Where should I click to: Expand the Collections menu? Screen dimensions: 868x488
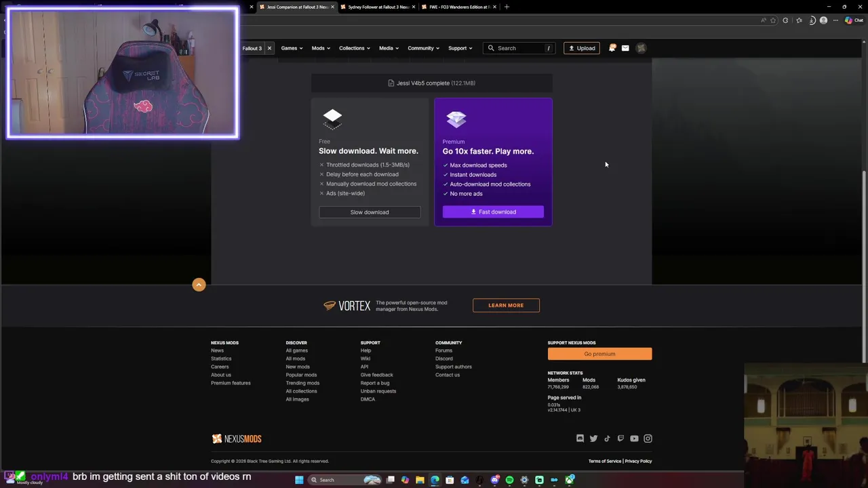pos(355,48)
